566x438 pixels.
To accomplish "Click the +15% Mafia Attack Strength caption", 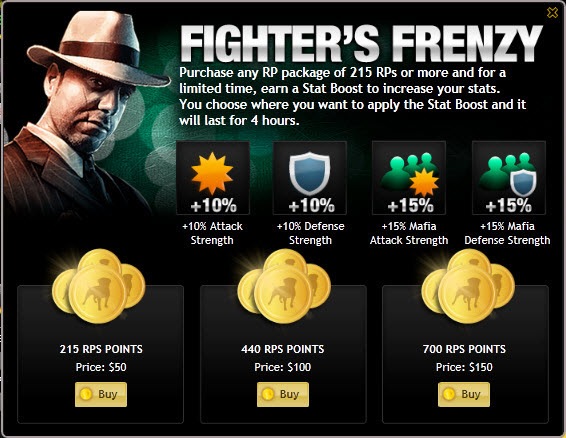I will pos(409,233).
